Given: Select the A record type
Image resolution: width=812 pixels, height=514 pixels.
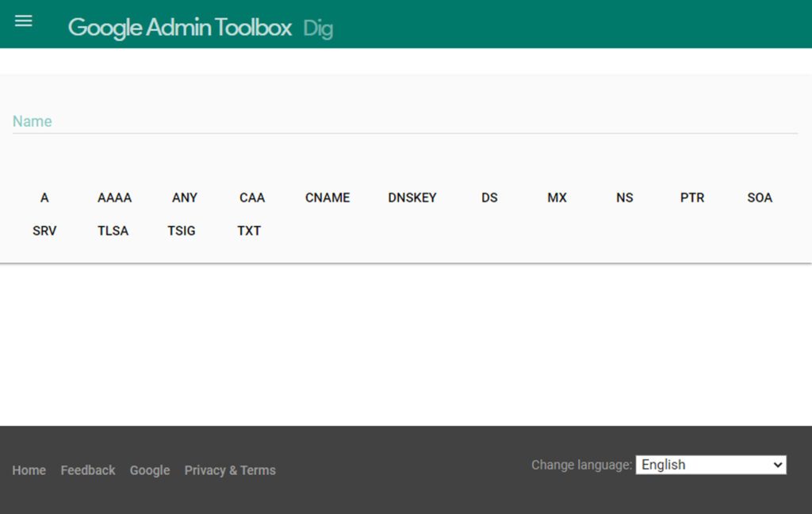Looking at the screenshot, I should (44, 198).
